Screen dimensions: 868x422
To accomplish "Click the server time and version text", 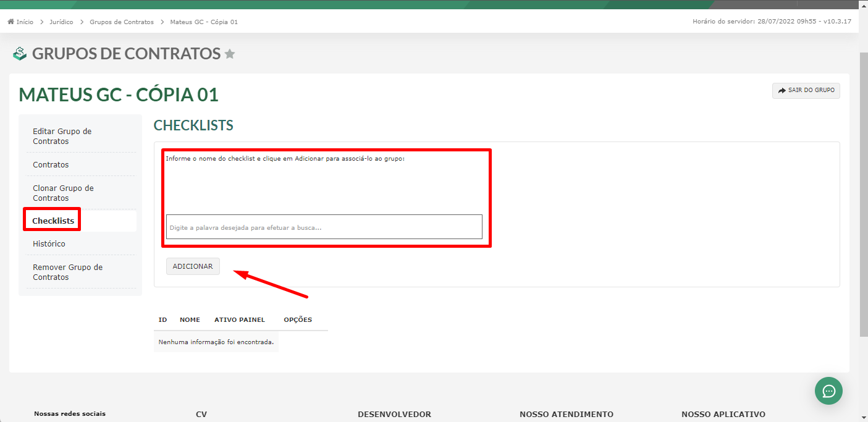I will pos(772,22).
